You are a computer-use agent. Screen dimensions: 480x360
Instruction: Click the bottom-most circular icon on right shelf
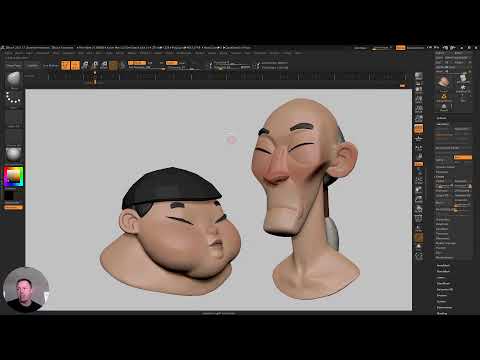coord(419,256)
